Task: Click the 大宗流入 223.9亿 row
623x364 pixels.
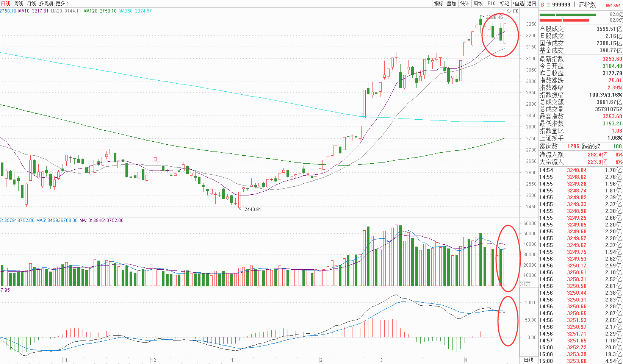Action: point(581,162)
